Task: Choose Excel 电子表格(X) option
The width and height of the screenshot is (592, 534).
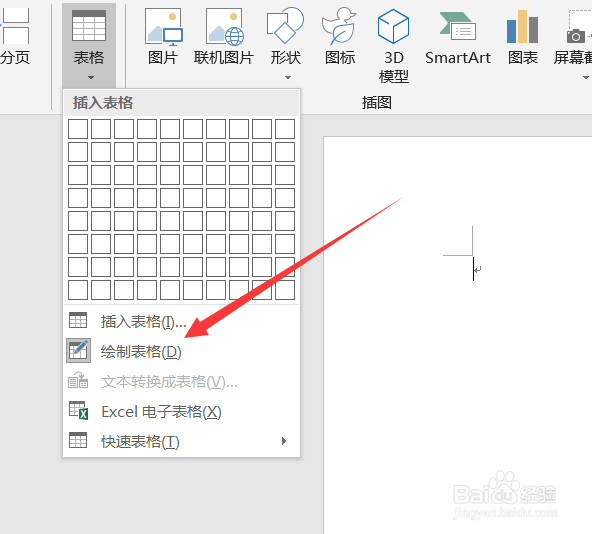Action: pyautogui.click(x=181, y=411)
